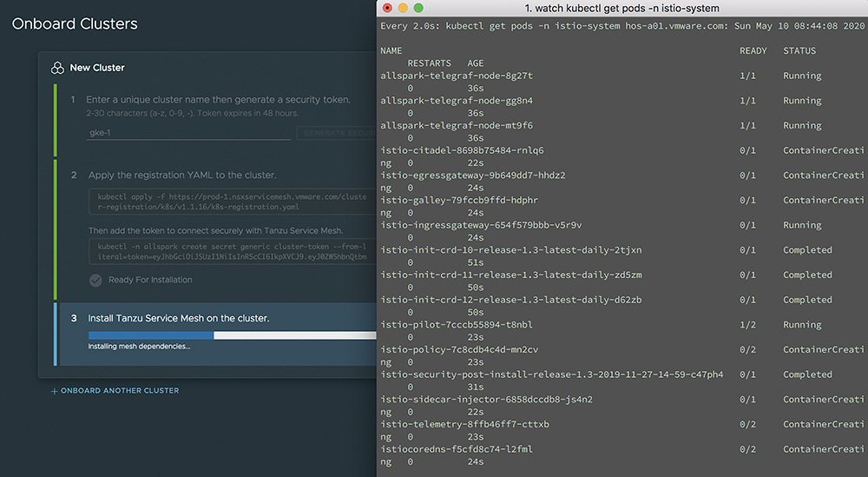Click the terminal title 'watch kubectl get pods -n istio-system'

[x=622, y=9]
